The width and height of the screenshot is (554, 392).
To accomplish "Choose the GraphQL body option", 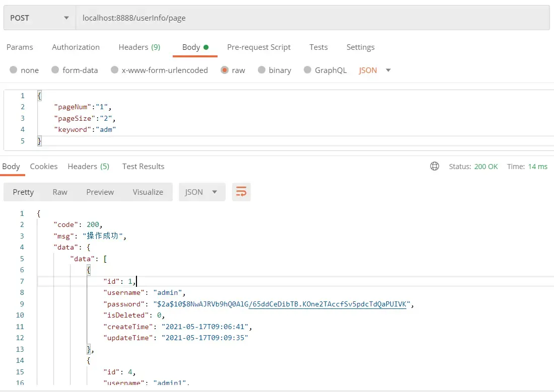I will (325, 70).
